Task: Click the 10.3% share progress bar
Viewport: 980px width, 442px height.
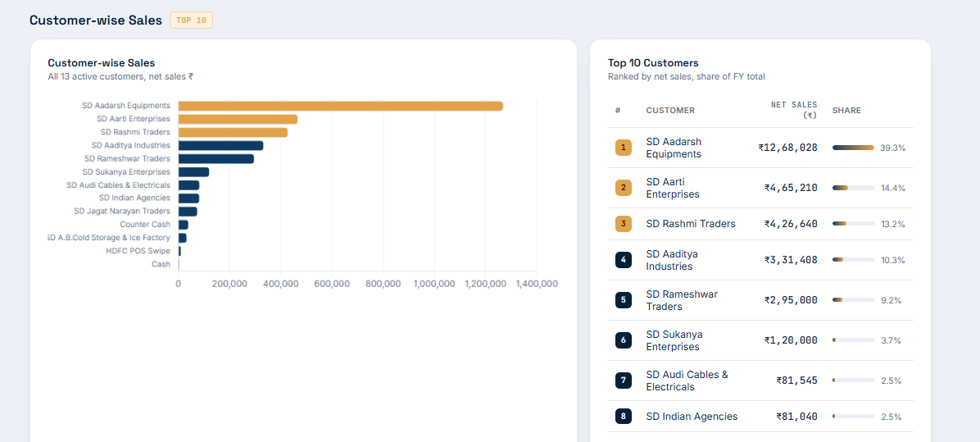Action: point(853,260)
